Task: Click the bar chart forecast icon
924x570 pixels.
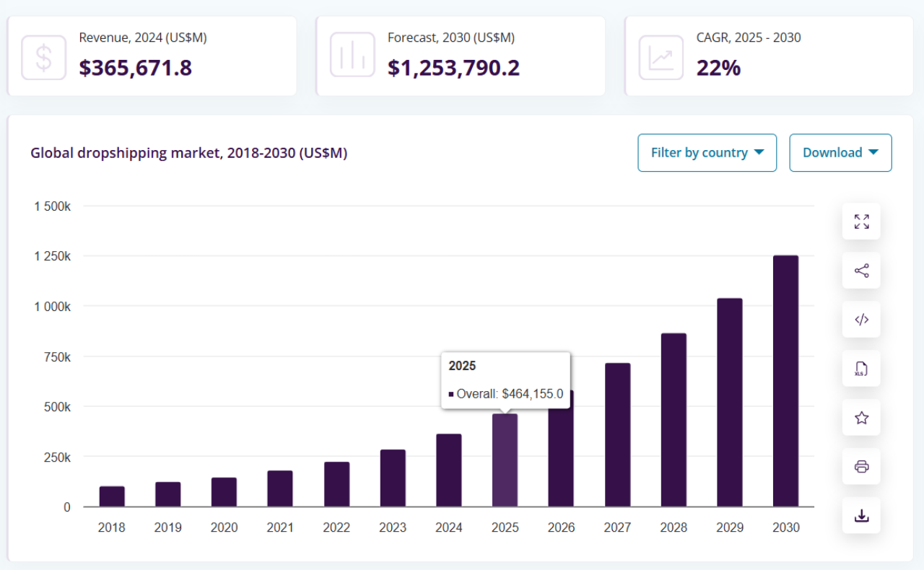Action: [x=352, y=56]
